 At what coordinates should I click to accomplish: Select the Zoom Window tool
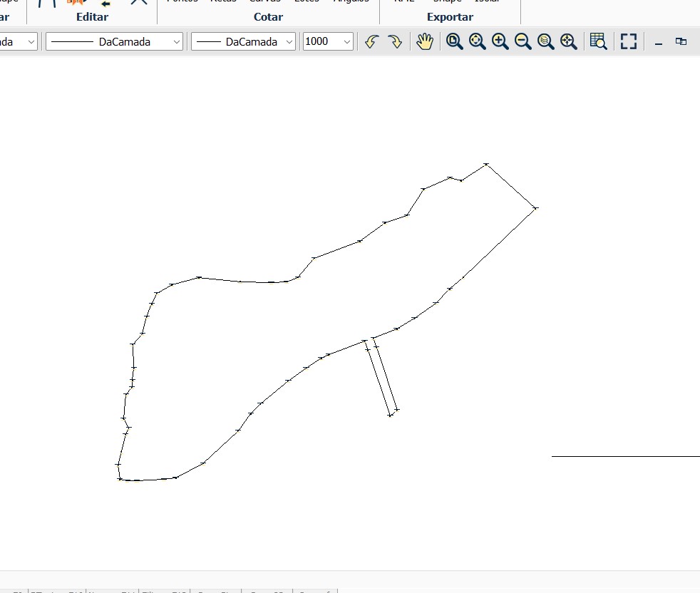point(454,41)
